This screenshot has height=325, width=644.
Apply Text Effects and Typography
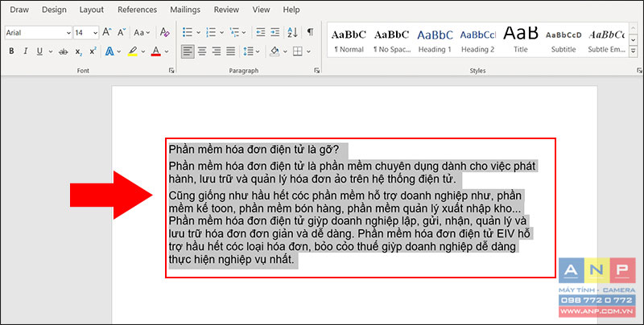(109, 51)
